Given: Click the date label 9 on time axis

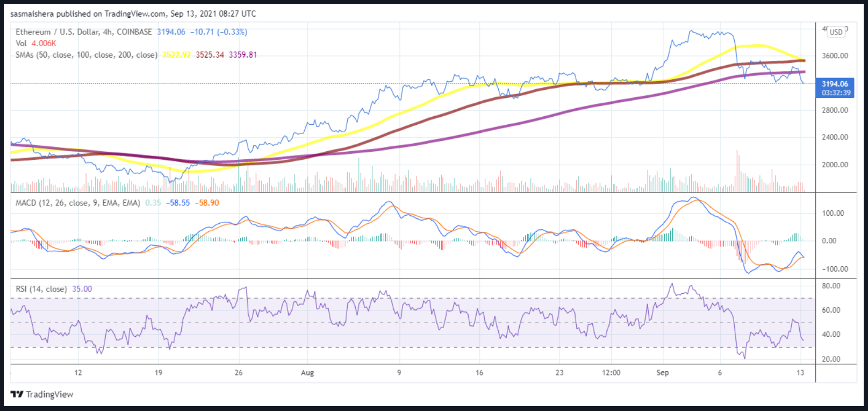Looking at the screenshot, I should (399, 372).
